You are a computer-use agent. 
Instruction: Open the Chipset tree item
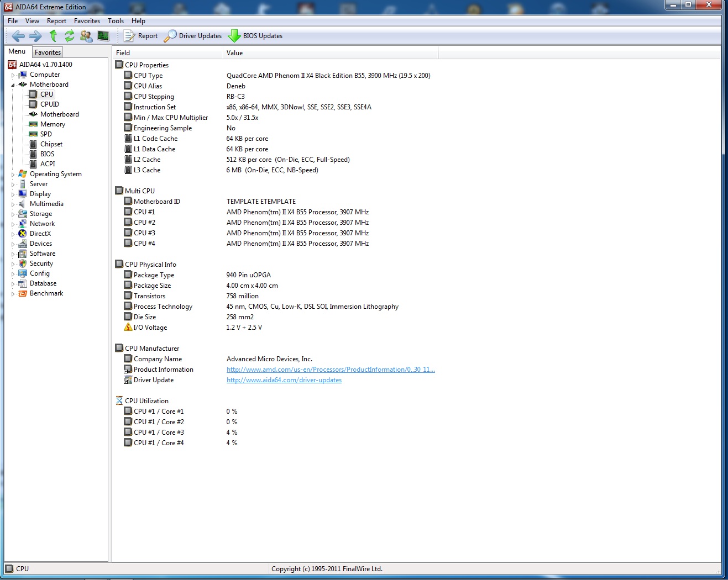pos(46,144)
